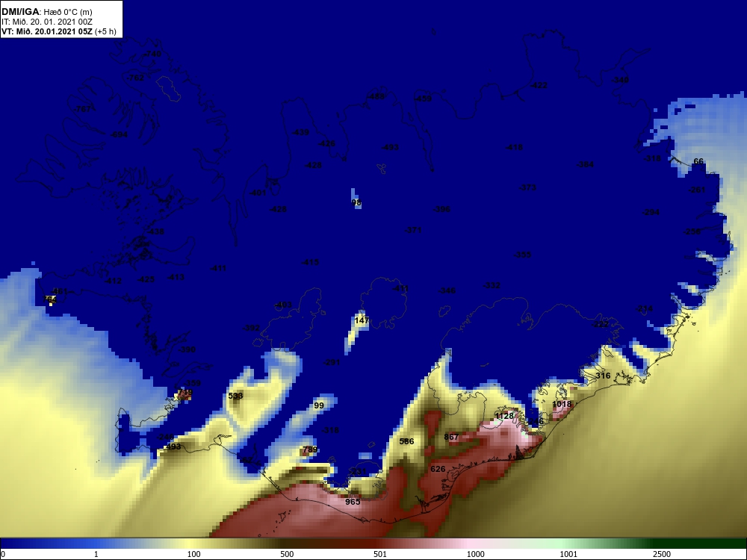
Task: Select the 1128 height label
Action: (x=504, y=416)
